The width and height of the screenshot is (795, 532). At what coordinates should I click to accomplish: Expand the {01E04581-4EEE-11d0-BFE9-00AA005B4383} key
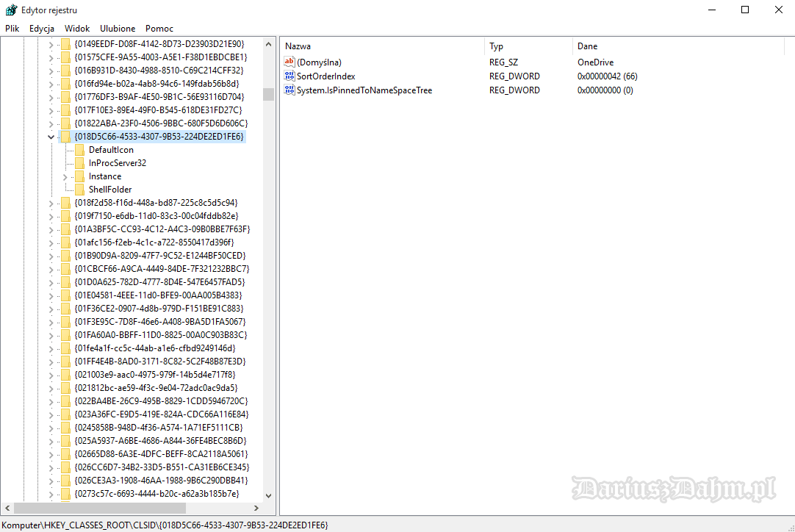coord(51,295)
